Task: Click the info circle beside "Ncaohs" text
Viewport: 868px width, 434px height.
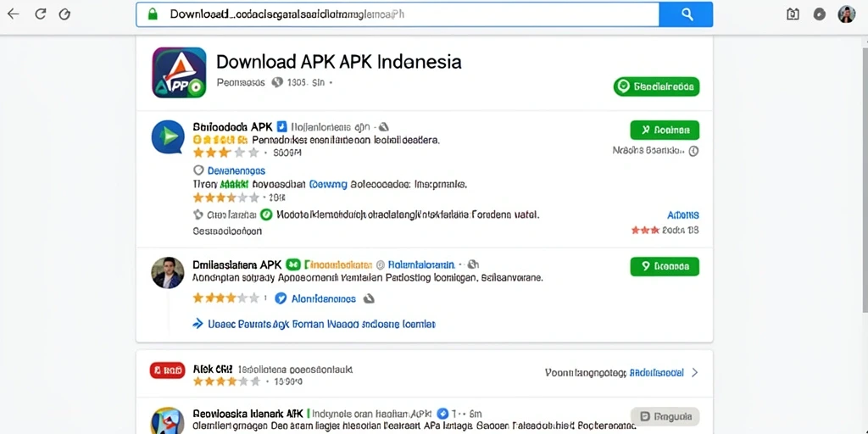Action: pos(693,151)
